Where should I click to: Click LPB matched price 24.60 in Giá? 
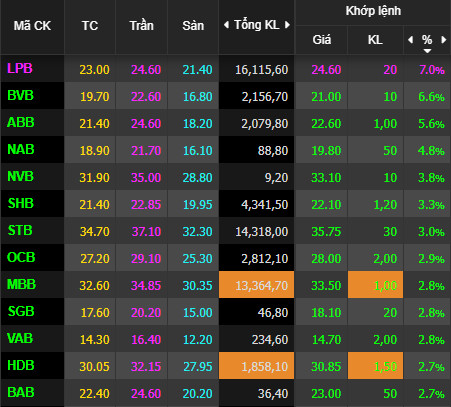[x=326, y=70]
